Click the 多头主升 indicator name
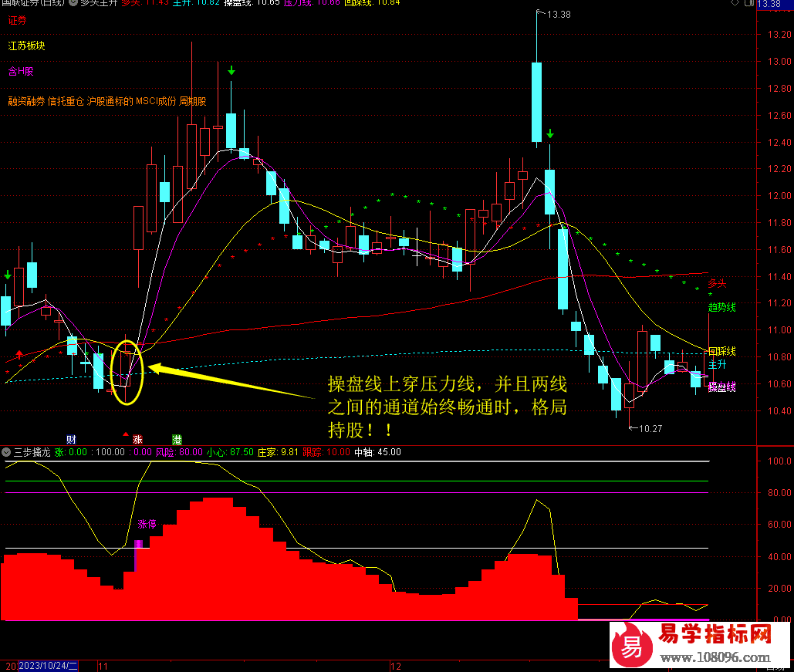The width and height of the screenshot is (794, 672). (x=99, y=2)
